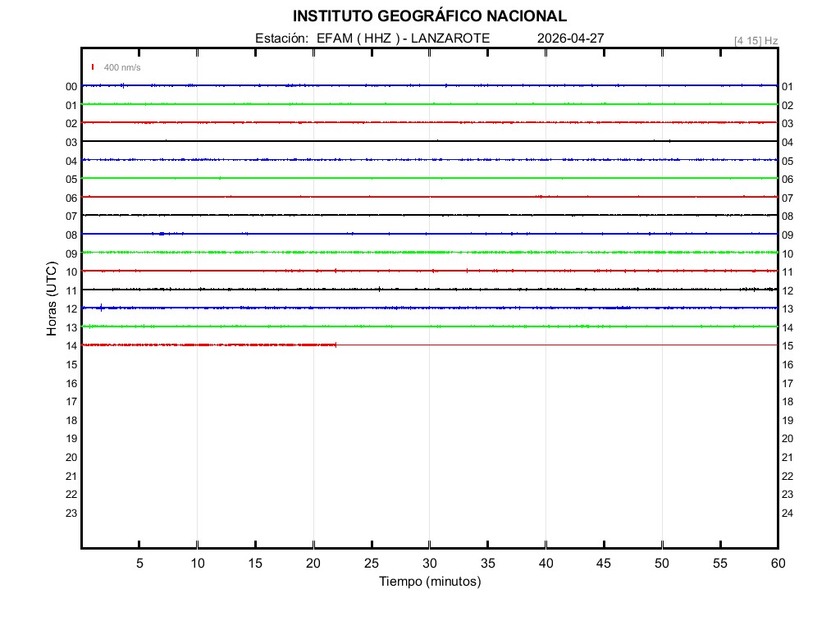Click the 30 minute tick label

click(x=429, y=564)
